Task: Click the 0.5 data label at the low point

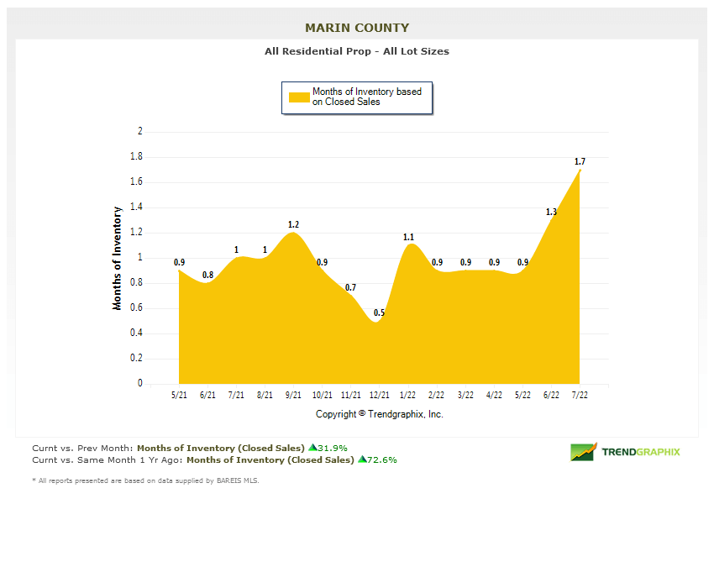Action: click(379, 313)
